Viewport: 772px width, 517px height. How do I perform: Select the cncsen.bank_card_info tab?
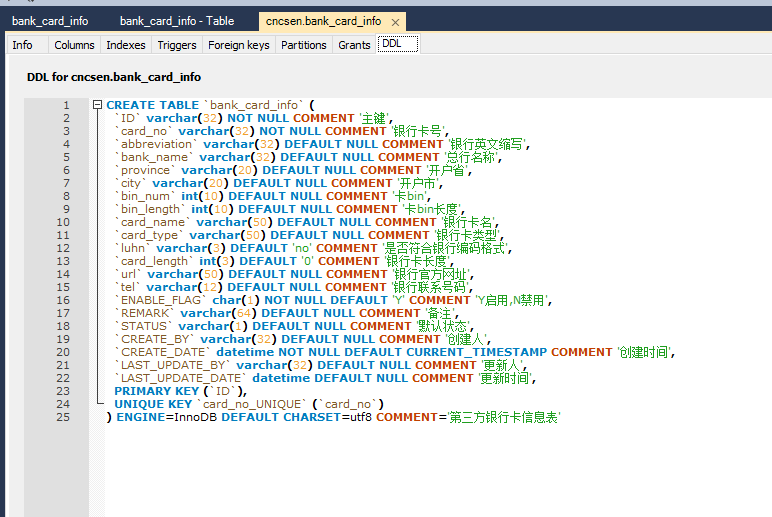point(322,21)
